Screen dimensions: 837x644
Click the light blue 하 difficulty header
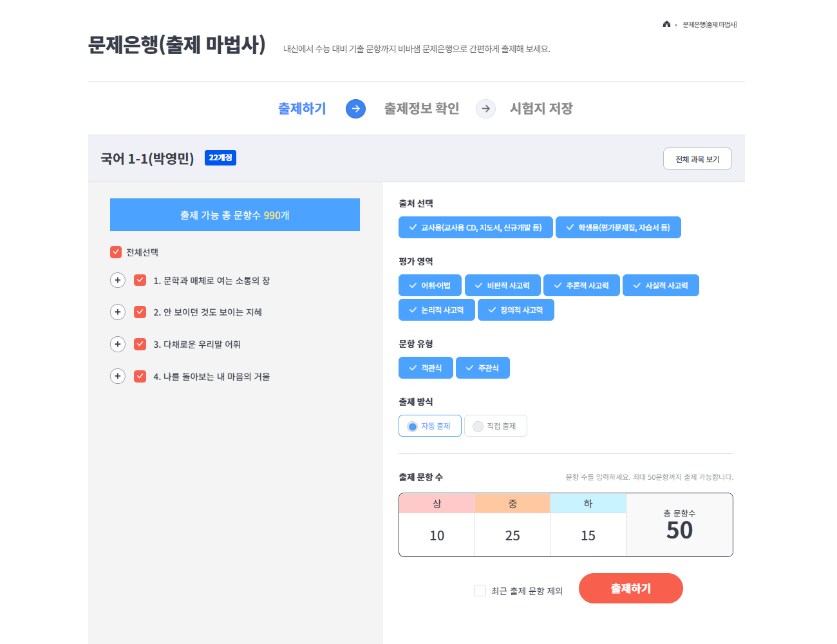pos(588,504)
